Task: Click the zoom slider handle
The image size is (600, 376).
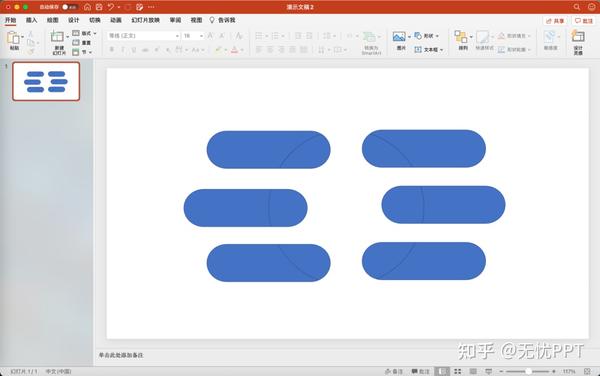Action: click(528, 371)
